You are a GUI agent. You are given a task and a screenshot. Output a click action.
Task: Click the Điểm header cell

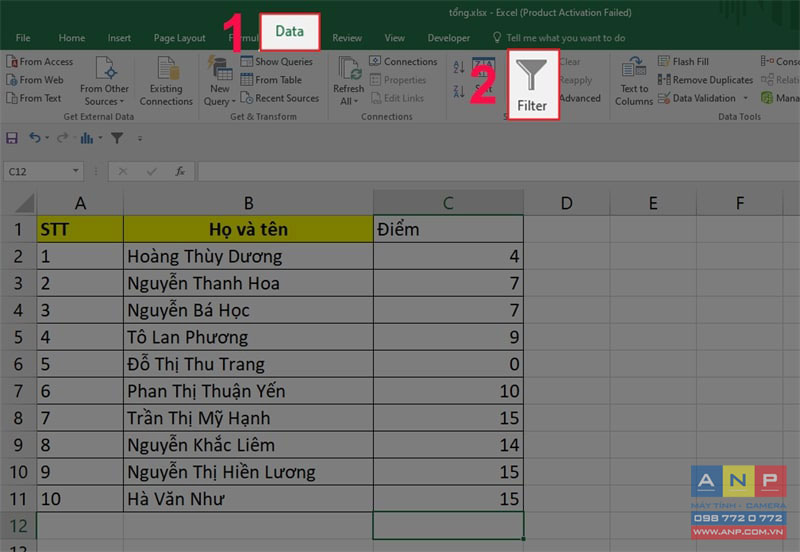(x=448, y=229)
